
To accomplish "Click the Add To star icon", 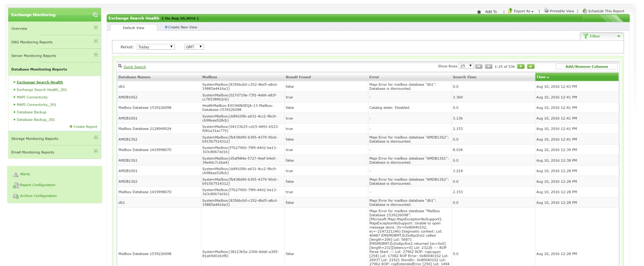I will tap(479, 12).
